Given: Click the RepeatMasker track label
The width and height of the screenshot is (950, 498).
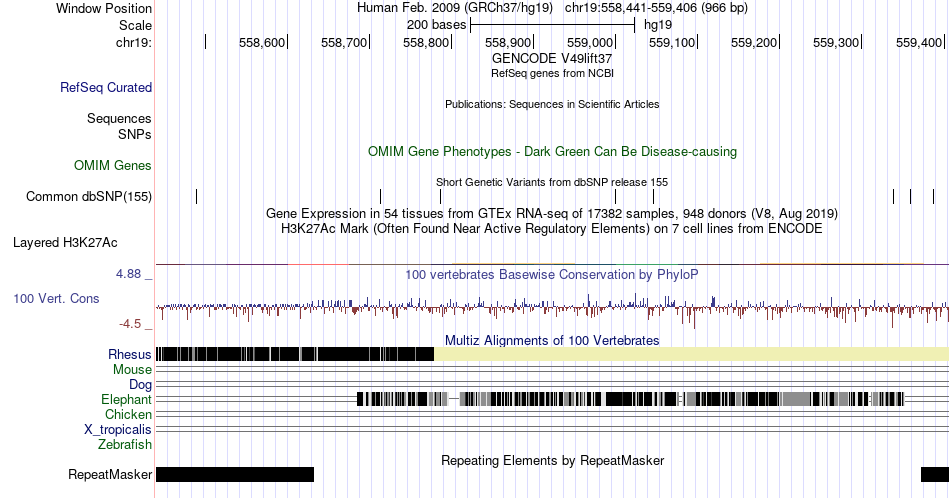Looking at the screenshot, I should click(110, 474).
